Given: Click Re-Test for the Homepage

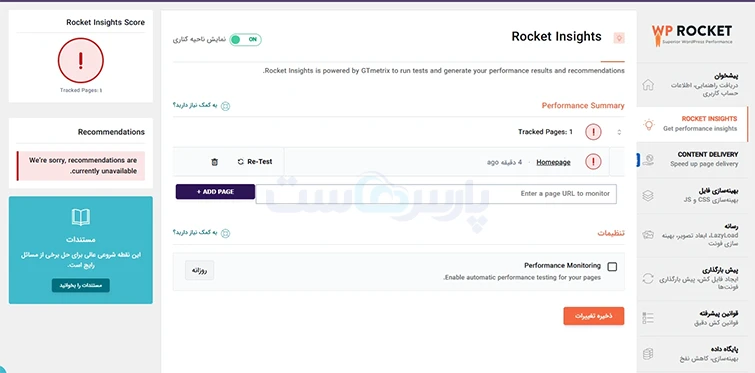Looking at the screenshot, I should (255, 162).
